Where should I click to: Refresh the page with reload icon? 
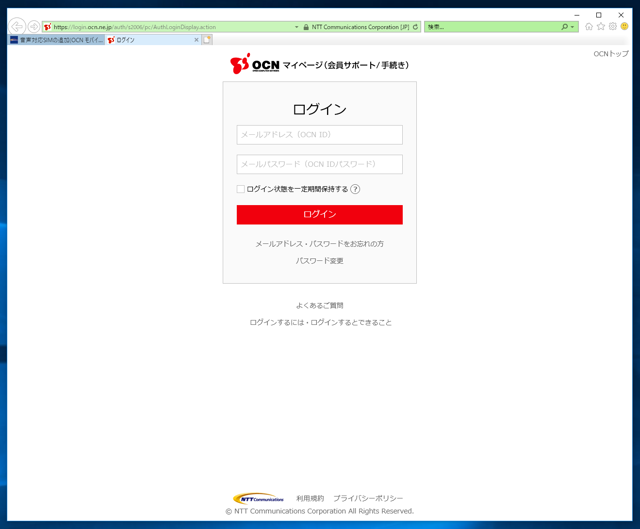416,27
